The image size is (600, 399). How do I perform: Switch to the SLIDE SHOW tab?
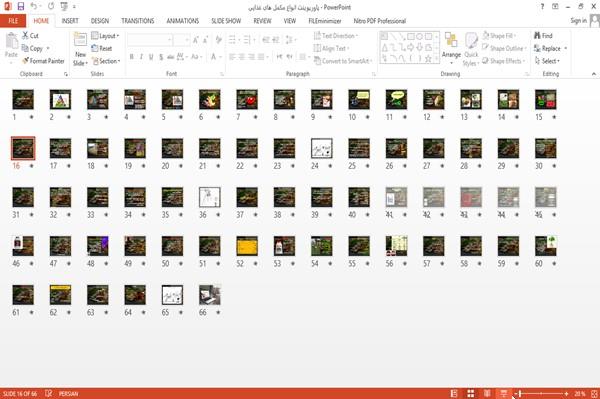pyautogui.click(x=226, y=21)
